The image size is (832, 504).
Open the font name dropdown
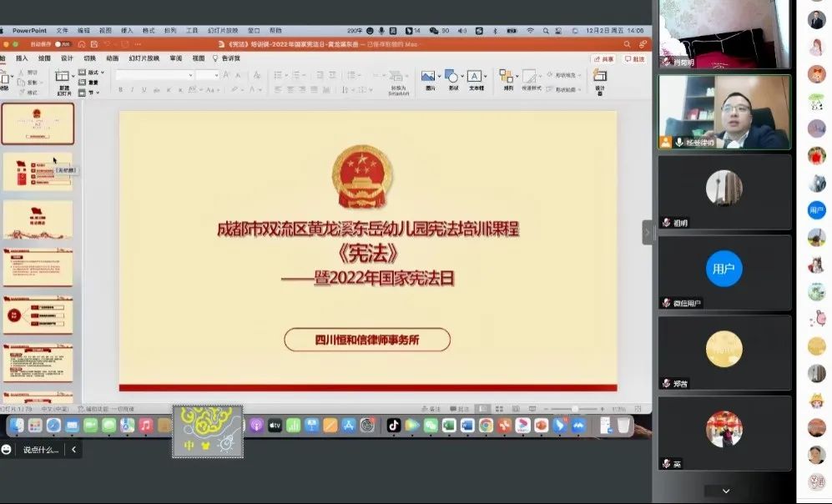coord(191,75)
